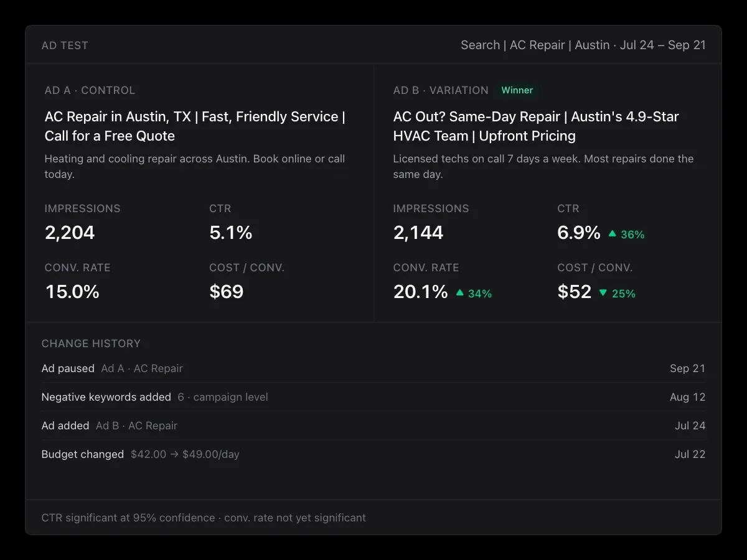Click the 'Ad B · AC Repair' detail text
This screenshot has height=560, width=747.
(137, 426)
